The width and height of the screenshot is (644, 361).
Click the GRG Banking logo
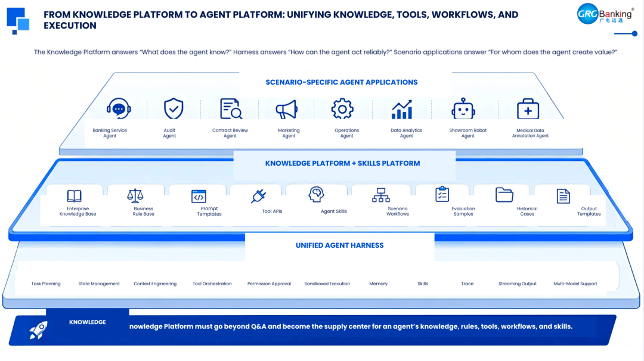pos(605,14)
